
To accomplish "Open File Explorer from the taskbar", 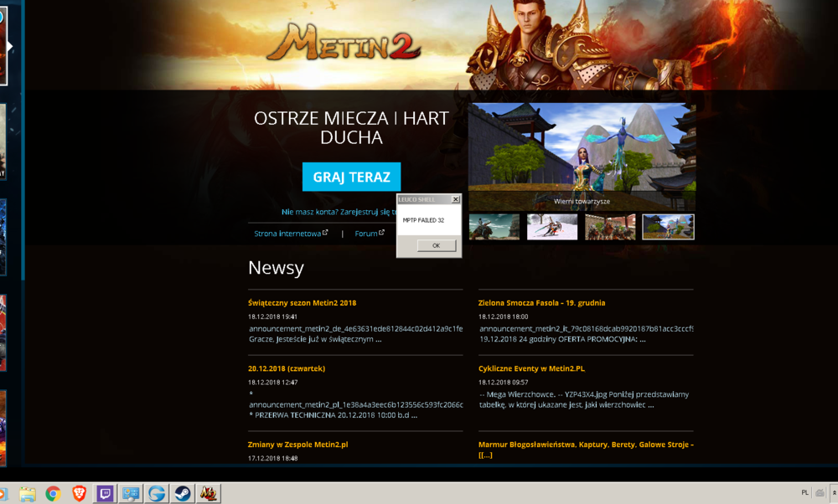I will [28, 494].
